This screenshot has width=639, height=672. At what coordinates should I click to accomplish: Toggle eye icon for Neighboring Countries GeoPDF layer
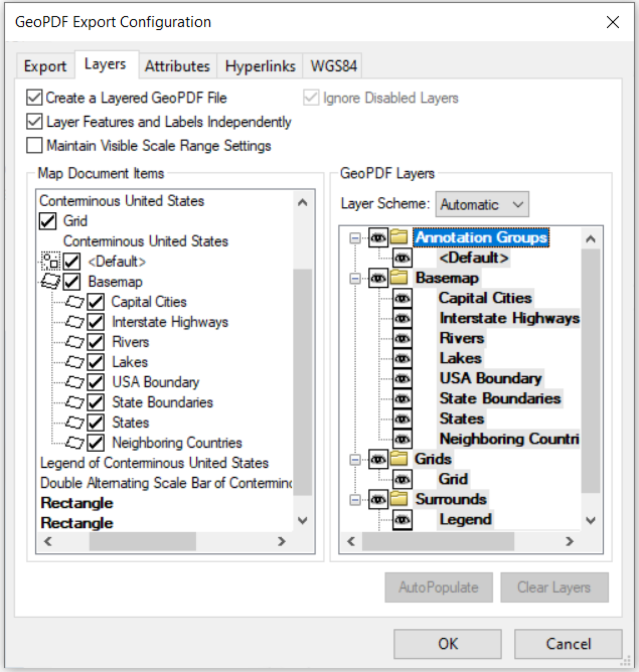click(x=402, y=439)
